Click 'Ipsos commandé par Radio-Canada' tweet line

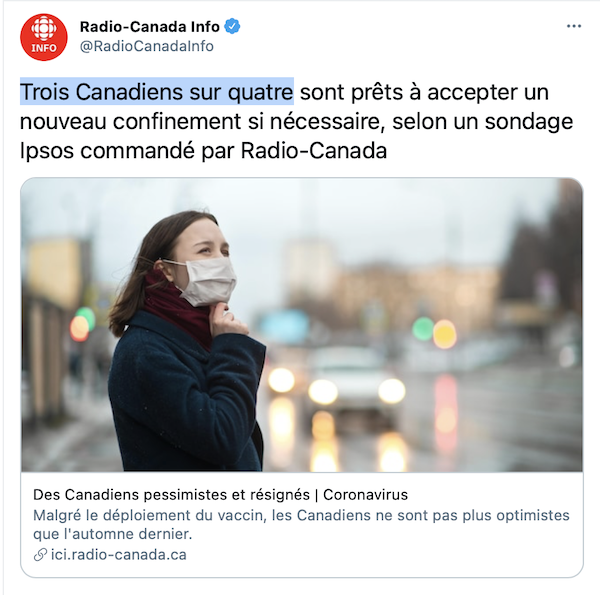pyautogui.click(x=203, y=151)
